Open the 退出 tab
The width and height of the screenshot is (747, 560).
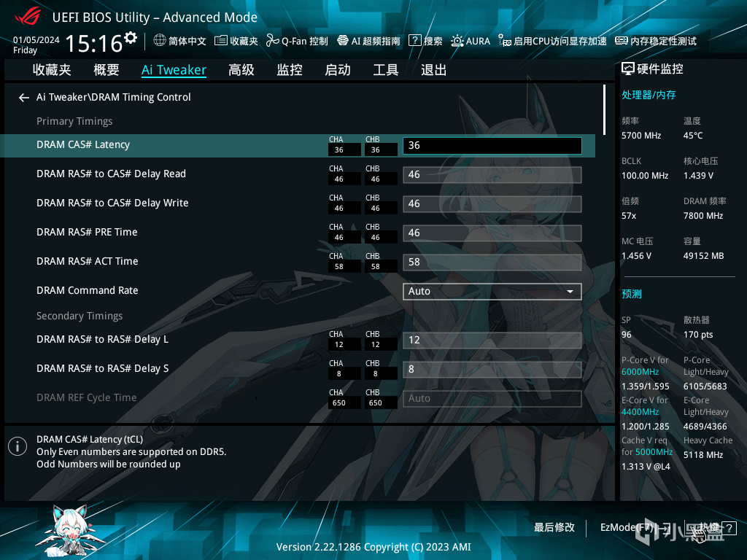[x=433, y=70]
